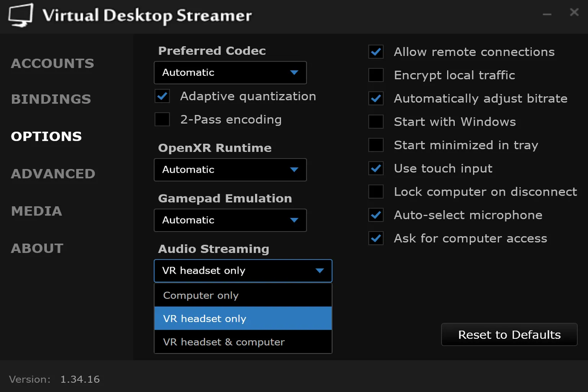
Task: Click the version number 1.34.16
Action: tap(80, 379)
